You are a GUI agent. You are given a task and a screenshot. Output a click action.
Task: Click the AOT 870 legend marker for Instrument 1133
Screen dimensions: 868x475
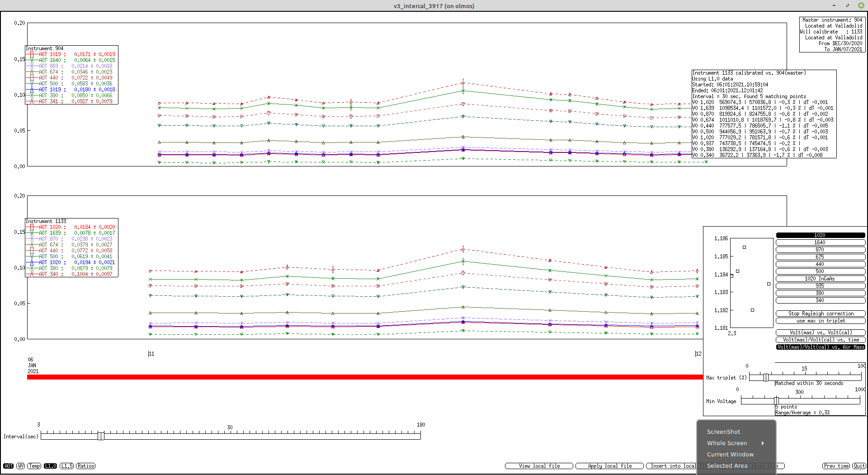pos(32,239)
